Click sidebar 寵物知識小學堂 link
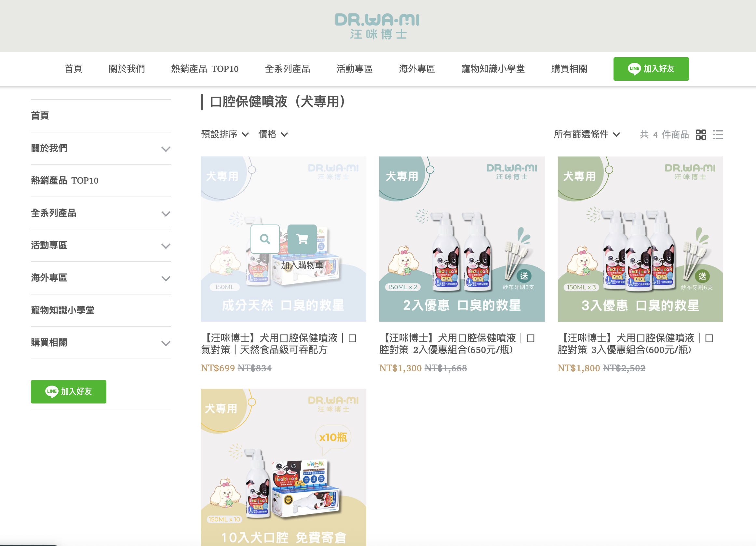Image resolution: width=756 pixels, height=546 pixels. pyautogui.click(x=63, y=310)
